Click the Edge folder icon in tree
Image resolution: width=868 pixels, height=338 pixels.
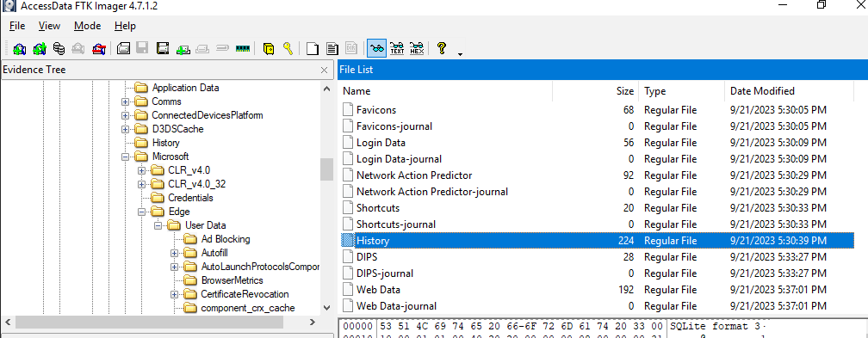[x=158, y=212]
